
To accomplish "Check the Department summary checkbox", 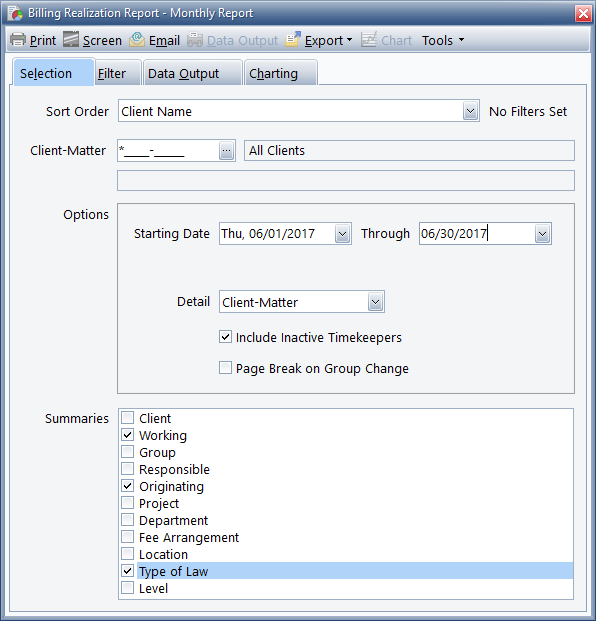I will (128, 520).
